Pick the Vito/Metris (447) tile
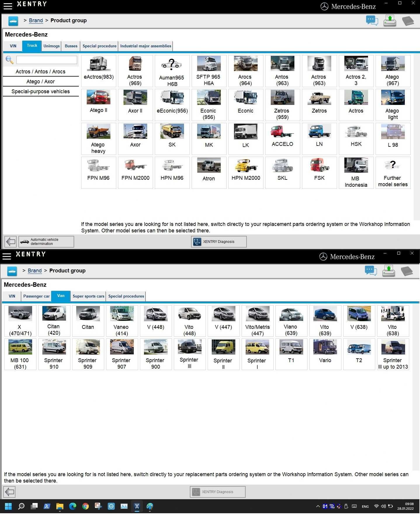This screenshot has height=515, width=420. pos(258,321)
